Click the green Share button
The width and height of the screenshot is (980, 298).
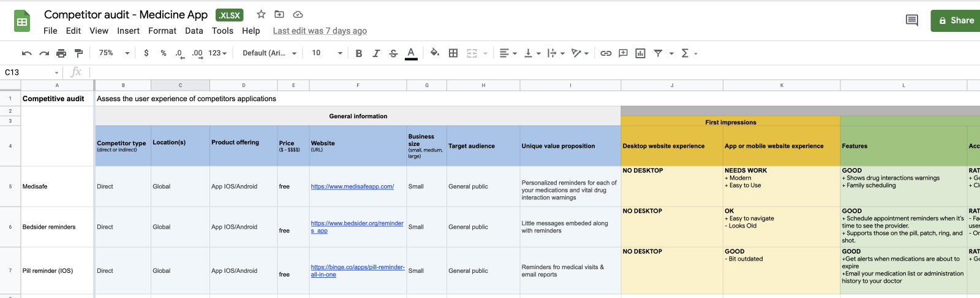(x=956, y=20)
